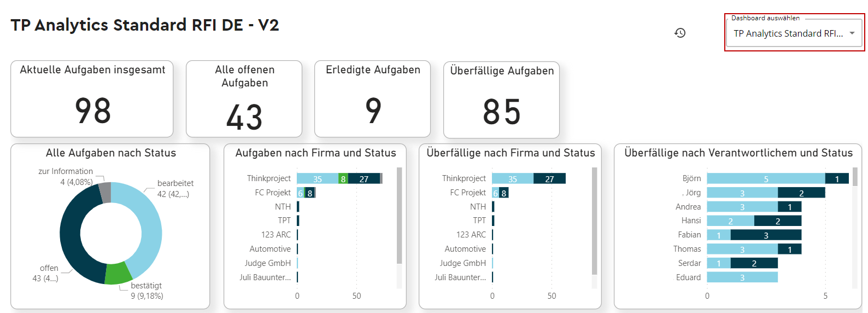Click Fabian's dark bar segment showing 3
The image size is (868, 313).
tap(765, 235)
